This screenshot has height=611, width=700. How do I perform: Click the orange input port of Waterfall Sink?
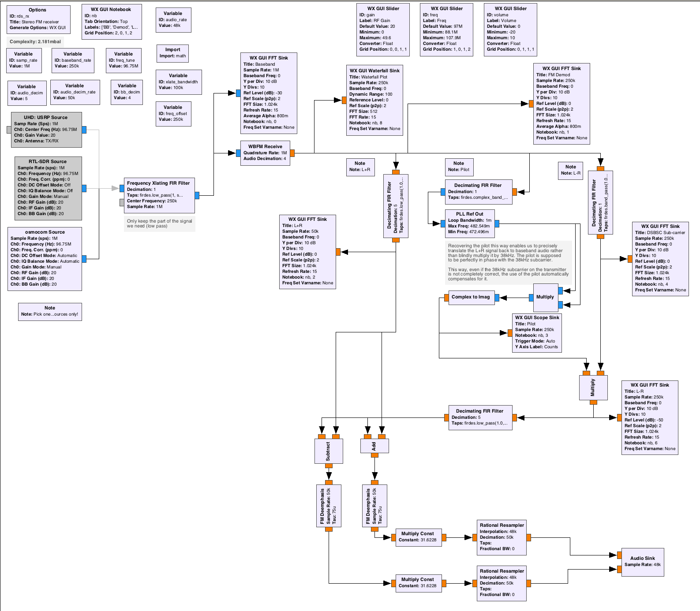tap(344, 100)
